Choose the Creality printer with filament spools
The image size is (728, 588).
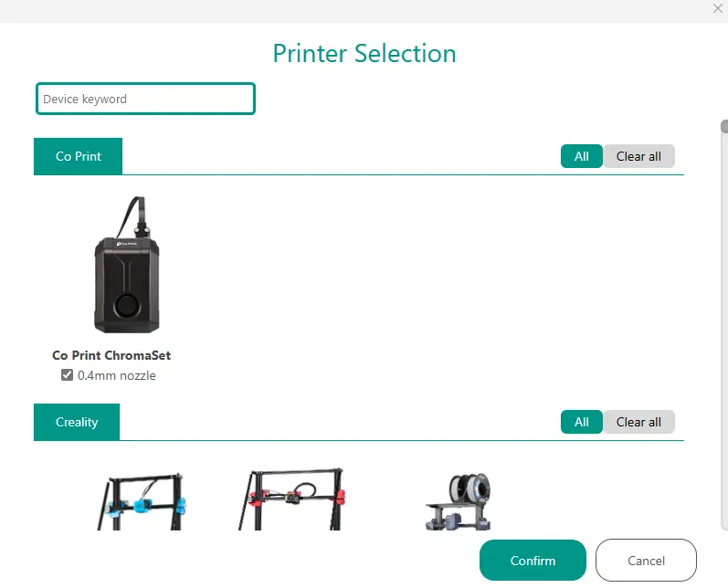coord(459,501)
